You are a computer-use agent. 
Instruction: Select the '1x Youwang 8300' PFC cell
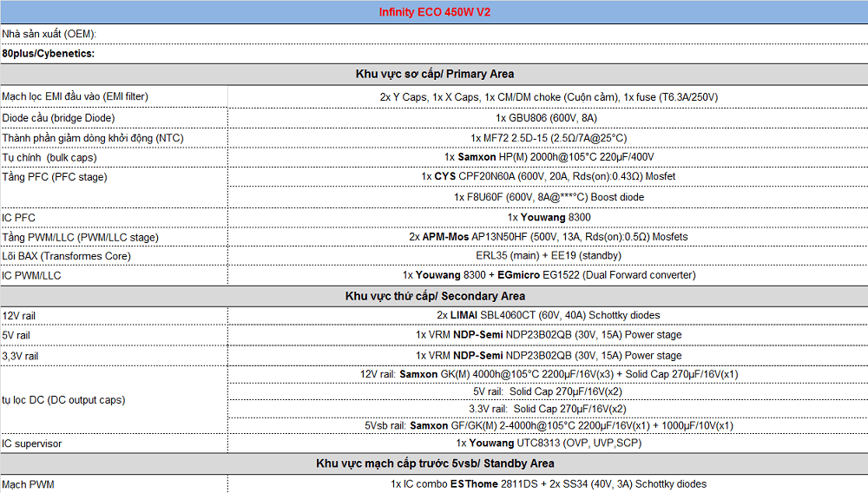point(548,218)
